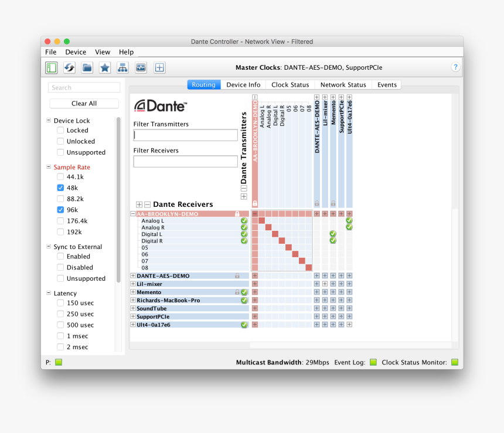Click the reload device information icon
This screenshot has height=433, width=504.
pos(69,67)
